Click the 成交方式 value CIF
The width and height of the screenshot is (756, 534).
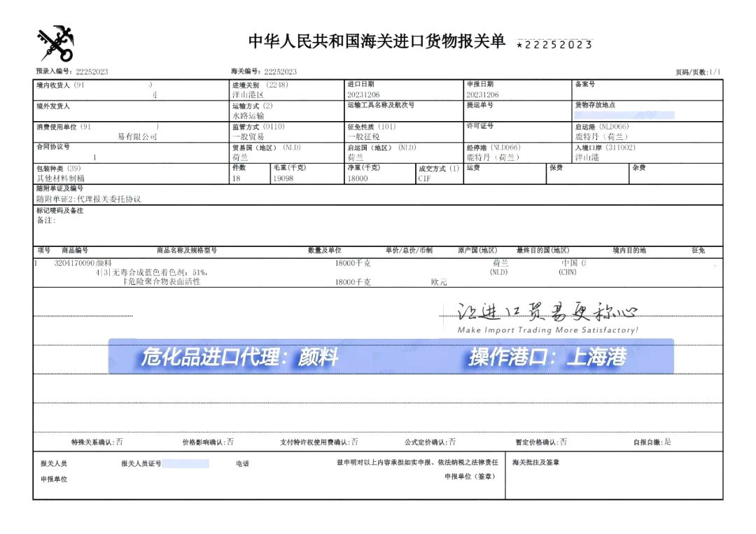(x=424, y=178)
